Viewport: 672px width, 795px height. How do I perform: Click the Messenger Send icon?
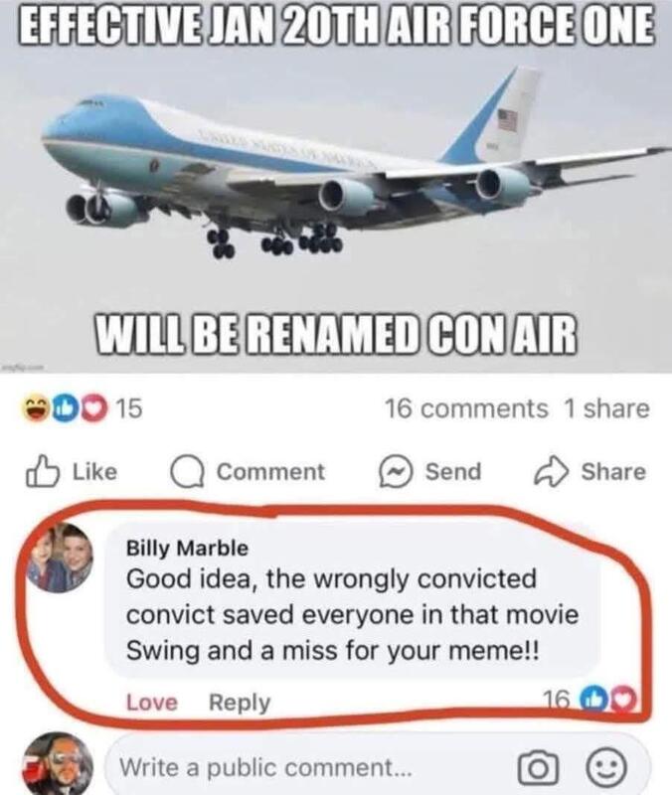(395, 471)
